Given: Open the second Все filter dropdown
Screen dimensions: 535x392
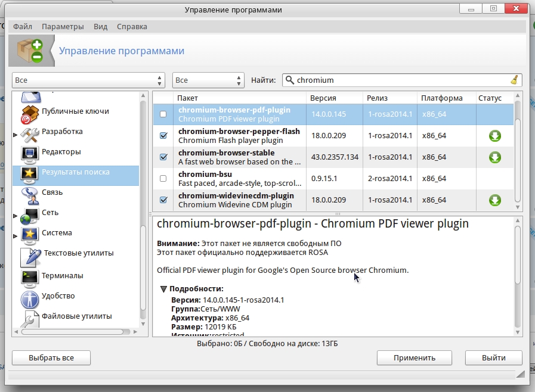Looking at the screenshot, I should tap(208, 80).
